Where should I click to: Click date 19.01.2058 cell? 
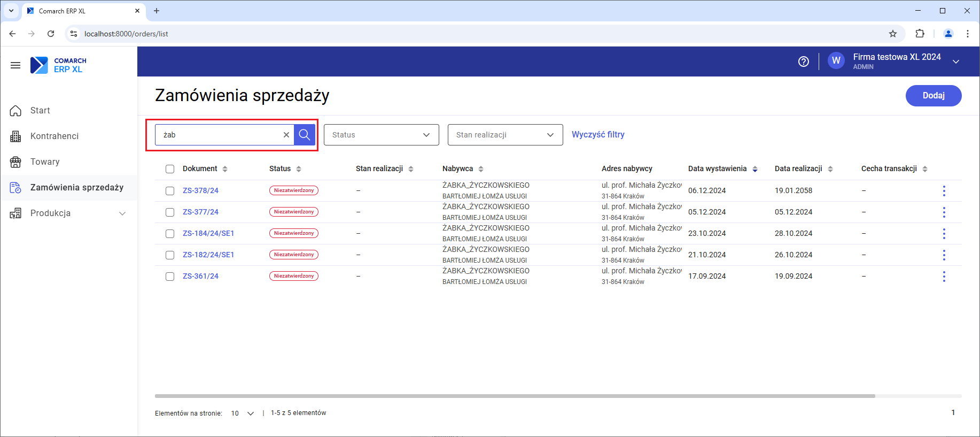794,190
